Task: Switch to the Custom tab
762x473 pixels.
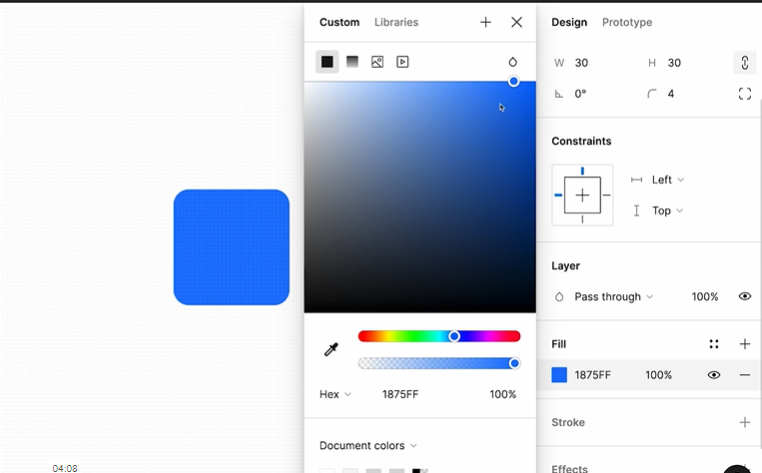Action: pyautogui.click(x=339, y=22)
